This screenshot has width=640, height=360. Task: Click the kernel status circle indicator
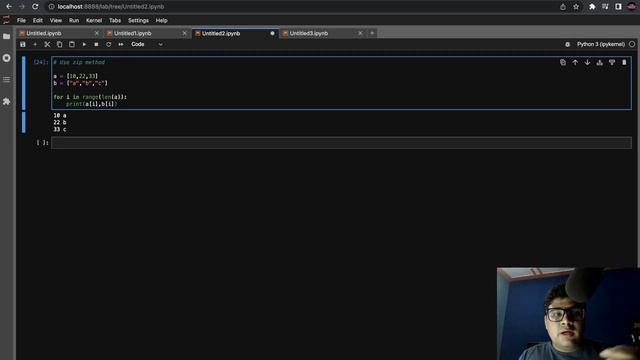pos(632,44)
